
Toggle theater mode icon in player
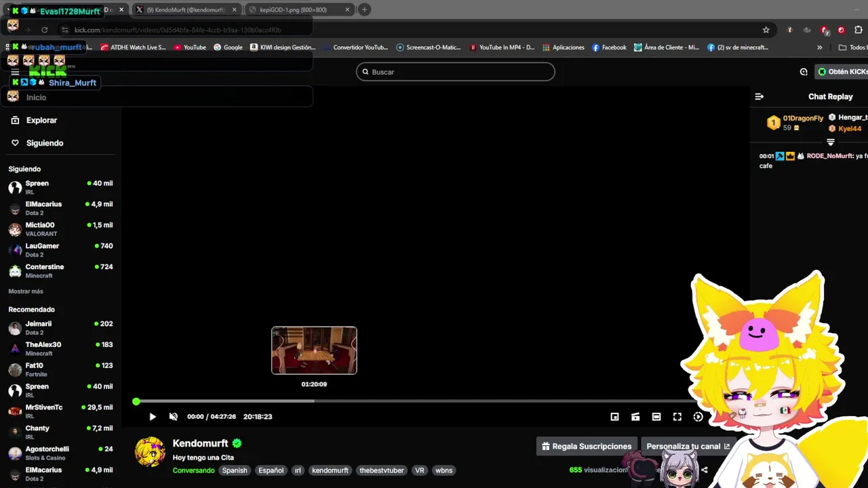(656, 417)
